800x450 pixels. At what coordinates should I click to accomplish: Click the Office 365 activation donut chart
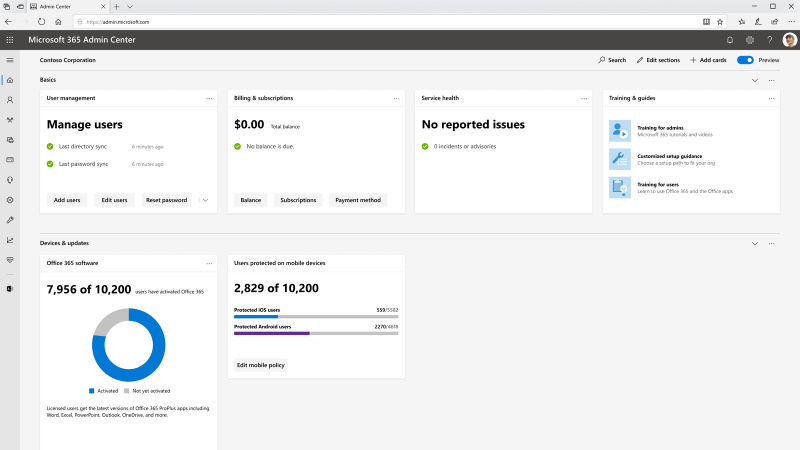(x=129, y=345)
